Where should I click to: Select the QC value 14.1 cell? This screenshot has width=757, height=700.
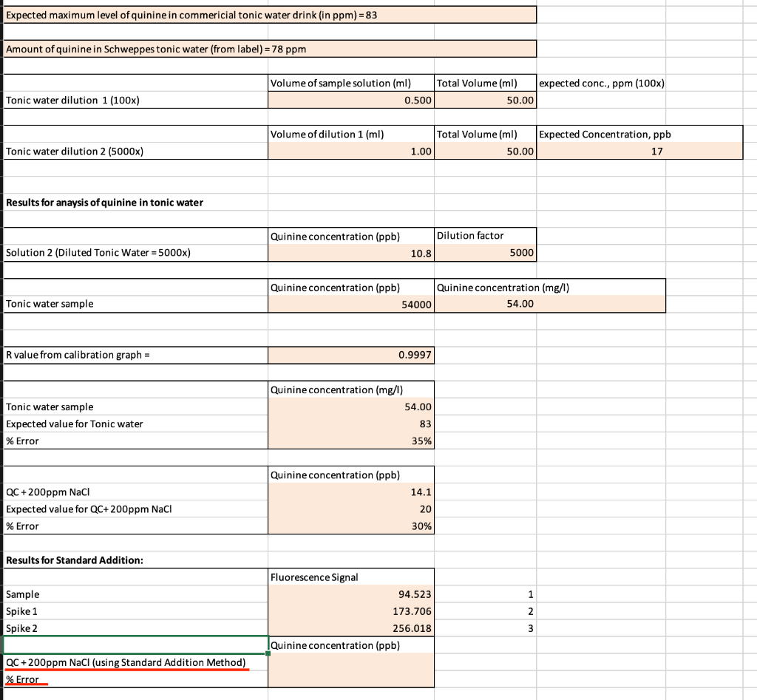coord(351,492)
